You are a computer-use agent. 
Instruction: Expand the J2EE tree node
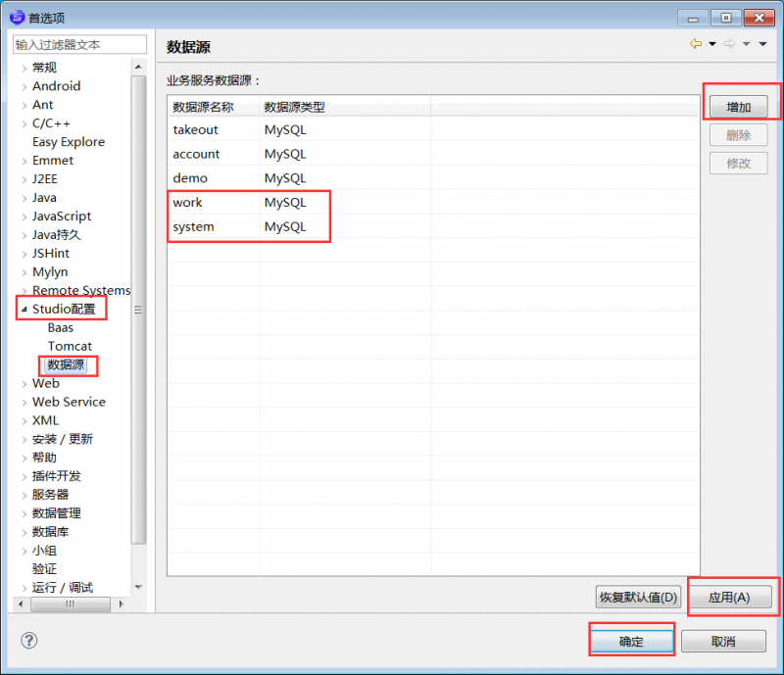coord(24,179)
